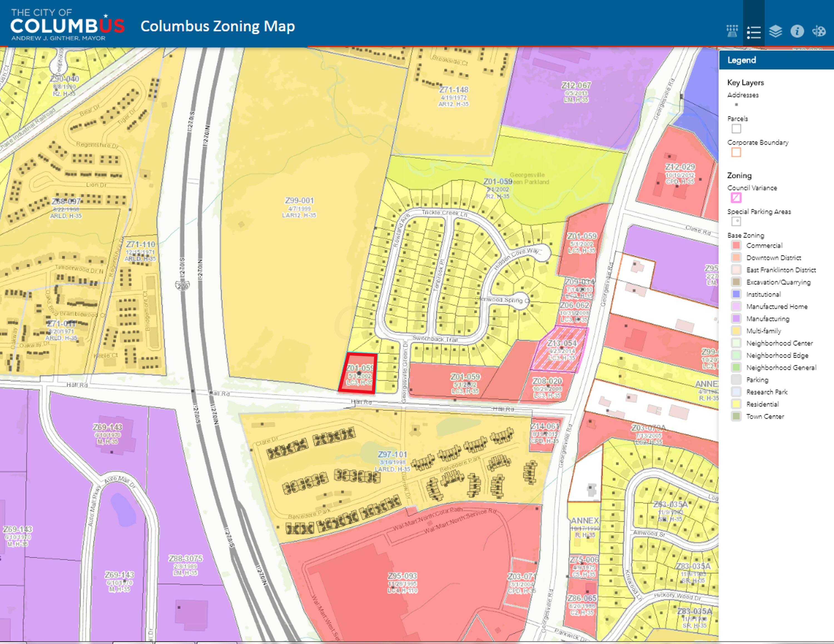The width and height of the screenshot is (834, 644).
Task: Click the Key Layers heading
Action: (745, 83)
